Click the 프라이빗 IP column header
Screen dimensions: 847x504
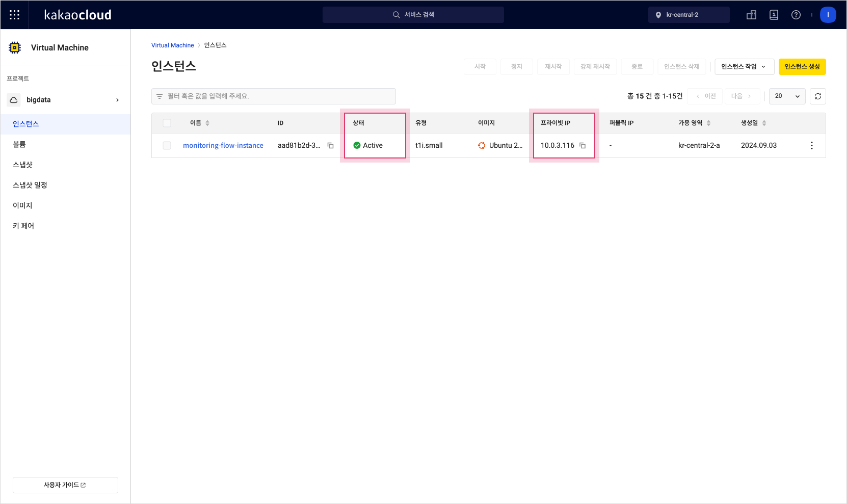coord(555,123)
